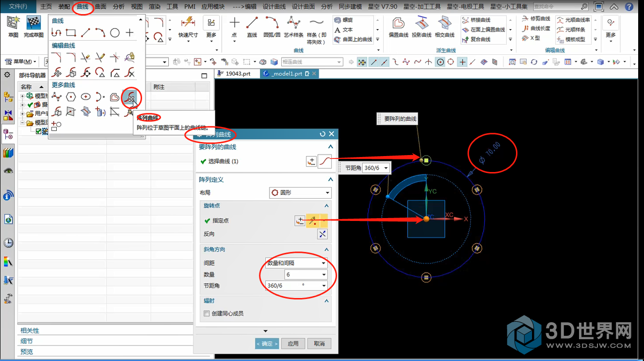Image resolution: width=644 pixels, height=361 pixels.
Task: Click the 螺旋 (Helix) tool
Action: pos(343,20)
